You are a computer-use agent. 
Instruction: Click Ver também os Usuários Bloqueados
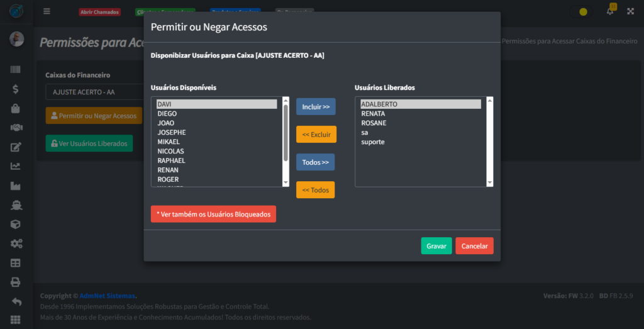(213, 215)
